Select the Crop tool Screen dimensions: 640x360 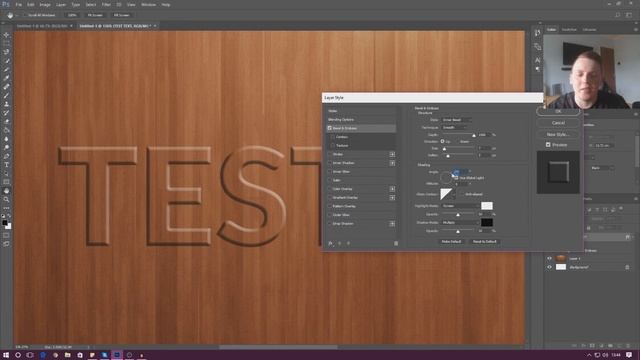click(7, 69)
